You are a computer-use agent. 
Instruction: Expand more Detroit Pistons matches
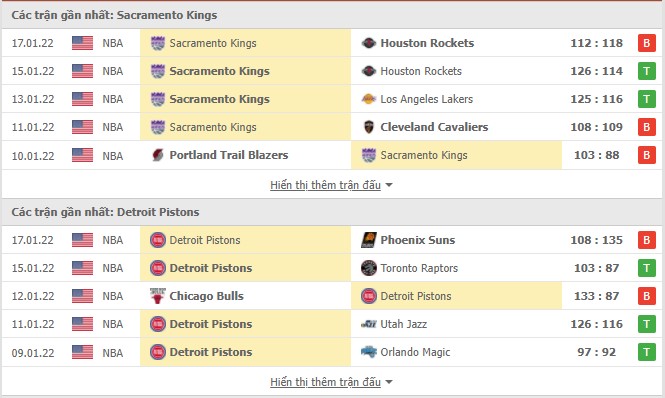(x=331, y=382)
